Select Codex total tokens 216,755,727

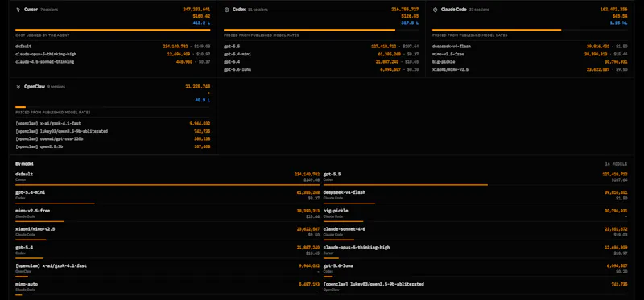coord(405,9)
